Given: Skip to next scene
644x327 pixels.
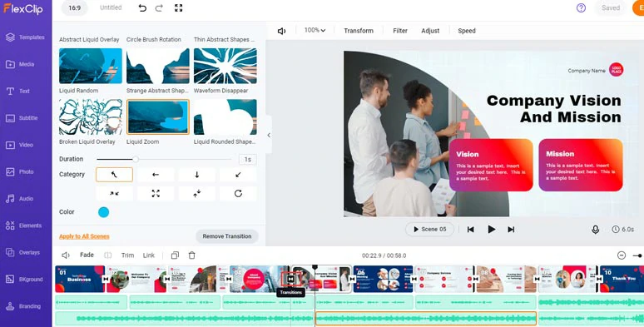Looking at the screenshot, I should 511,230.
